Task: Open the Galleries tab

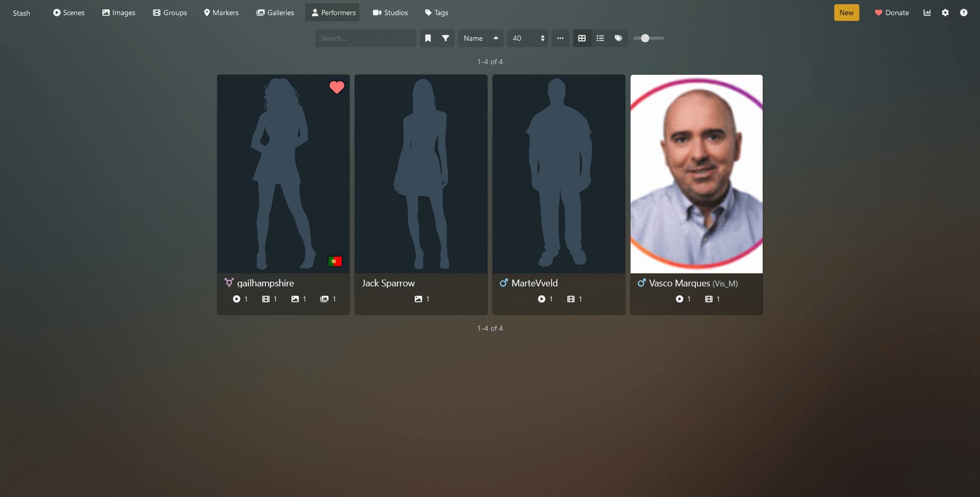Action: click(275, 13)
